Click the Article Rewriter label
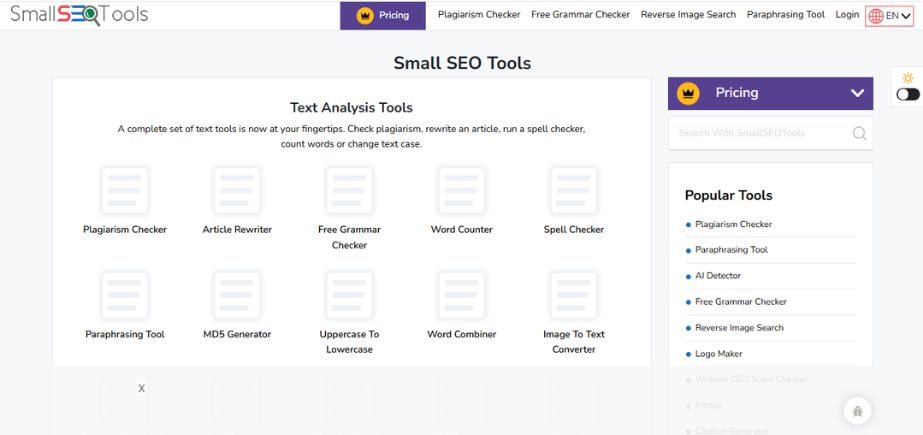 point(237,230)
